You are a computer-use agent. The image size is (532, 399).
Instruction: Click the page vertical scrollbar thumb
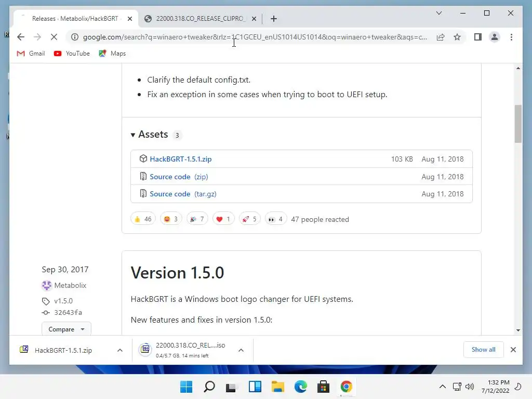(518, 124)
